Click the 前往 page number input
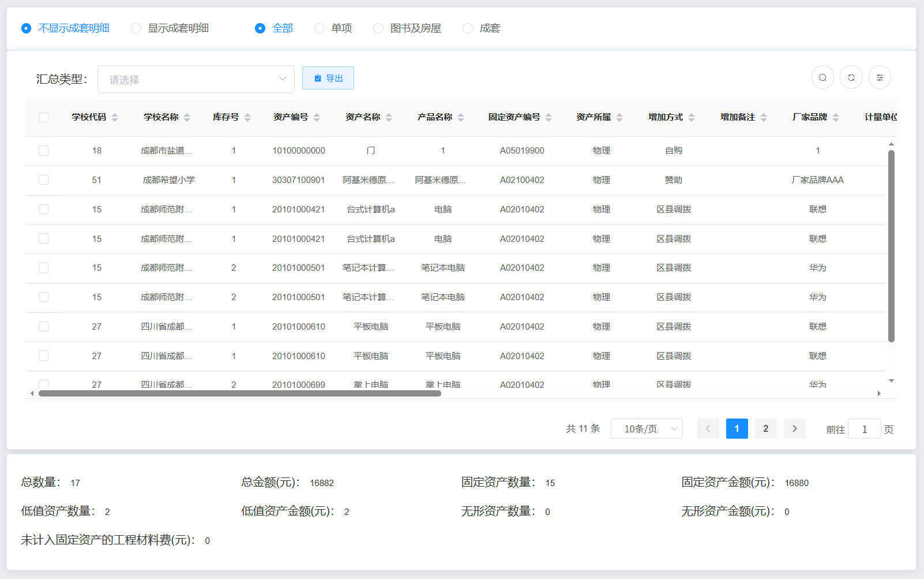Screen dimensions: 924x579 tap(864, 429)
